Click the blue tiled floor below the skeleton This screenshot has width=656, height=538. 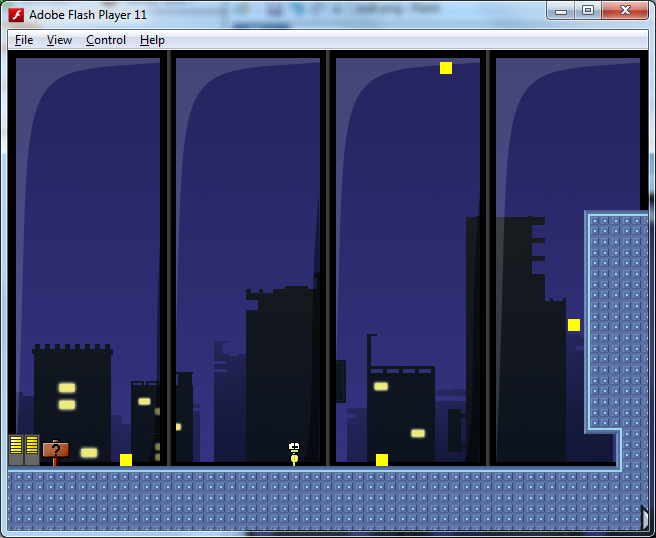(294, 497)
